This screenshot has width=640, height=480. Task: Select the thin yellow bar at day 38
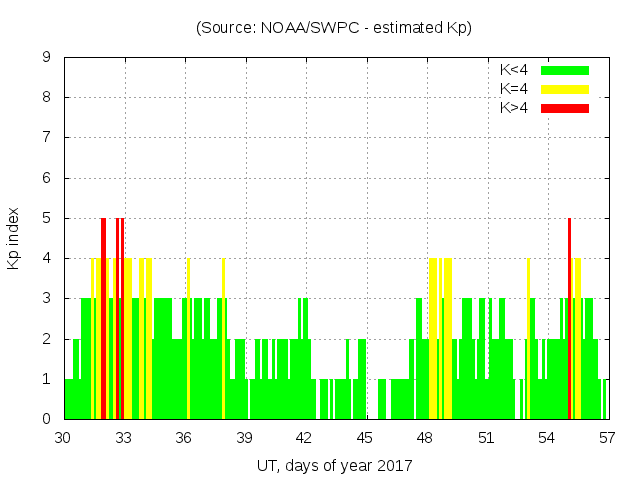pos(223,340)
